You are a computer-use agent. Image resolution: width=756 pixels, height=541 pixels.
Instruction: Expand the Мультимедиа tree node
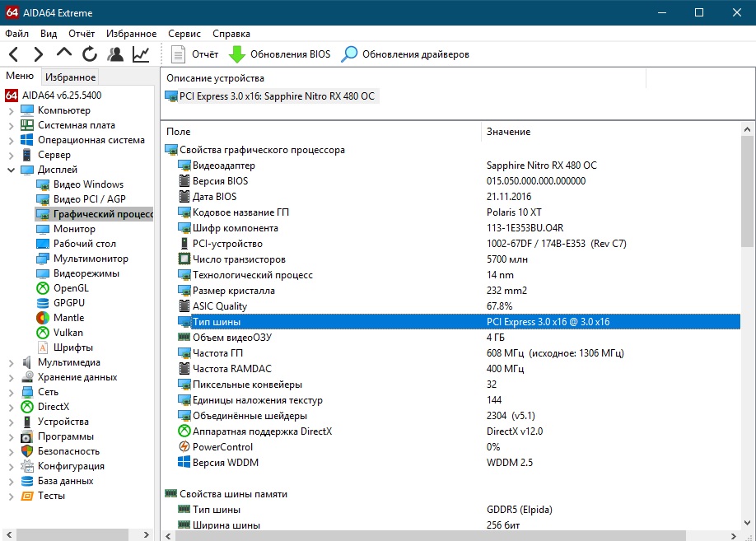[x=11, y=363]
